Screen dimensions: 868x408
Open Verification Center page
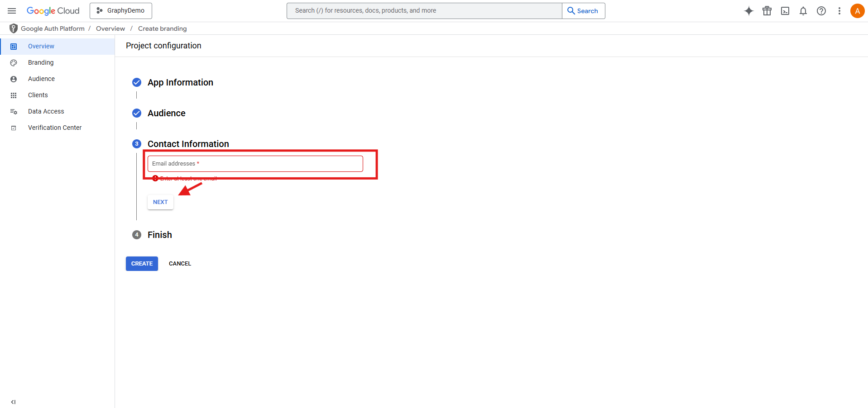[x=54, y=128]
